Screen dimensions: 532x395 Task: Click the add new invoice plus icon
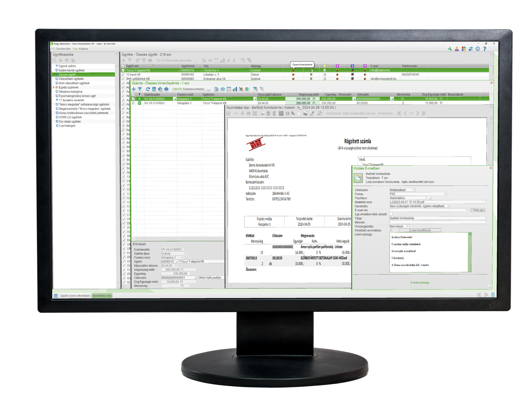pos(134,89)
